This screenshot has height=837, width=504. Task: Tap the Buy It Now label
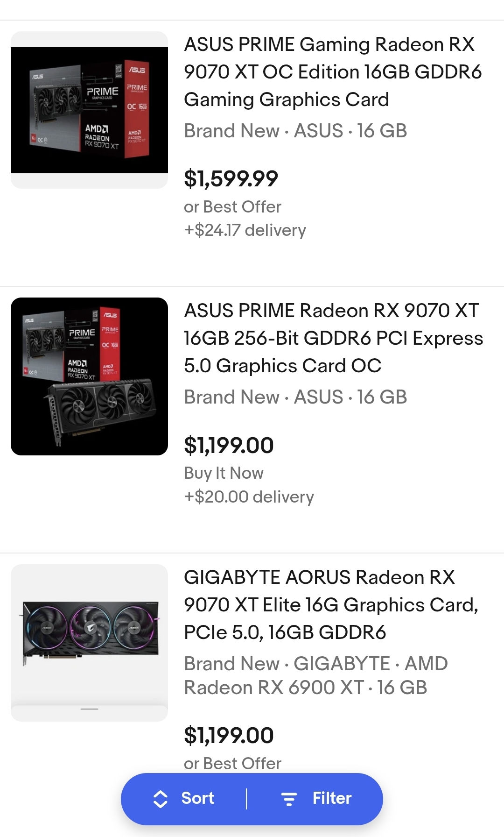point(224,473)
